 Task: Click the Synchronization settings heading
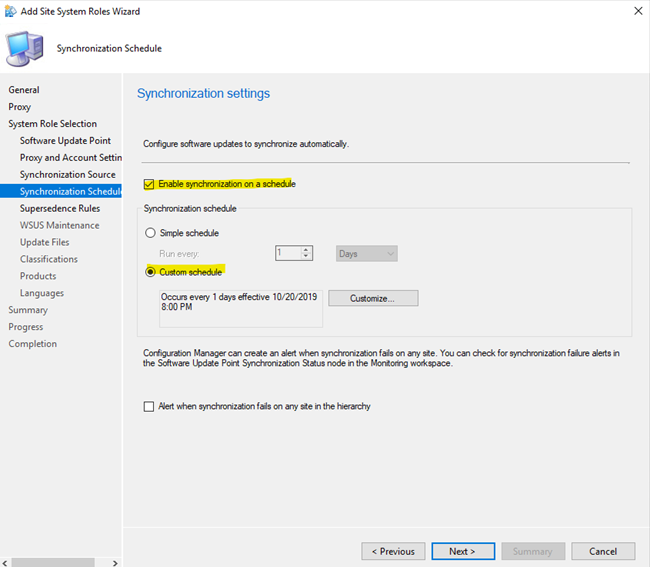(x=203, y=94)
